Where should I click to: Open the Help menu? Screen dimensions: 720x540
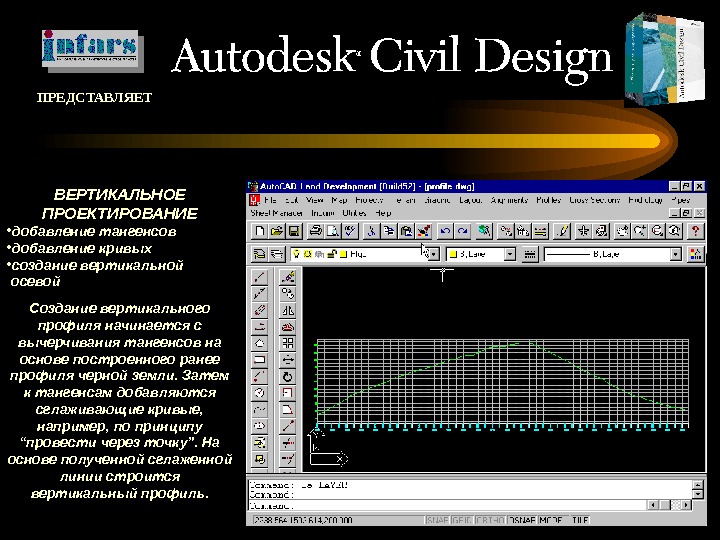tap(383, 213)
